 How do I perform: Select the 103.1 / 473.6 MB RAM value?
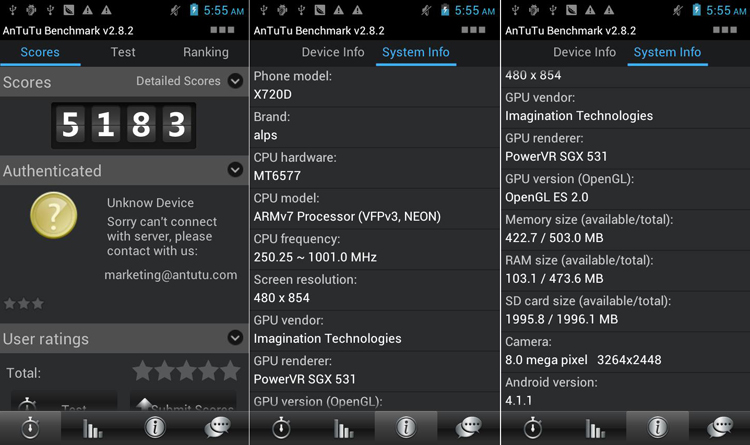pyautogui.click(x=554, y=278)
